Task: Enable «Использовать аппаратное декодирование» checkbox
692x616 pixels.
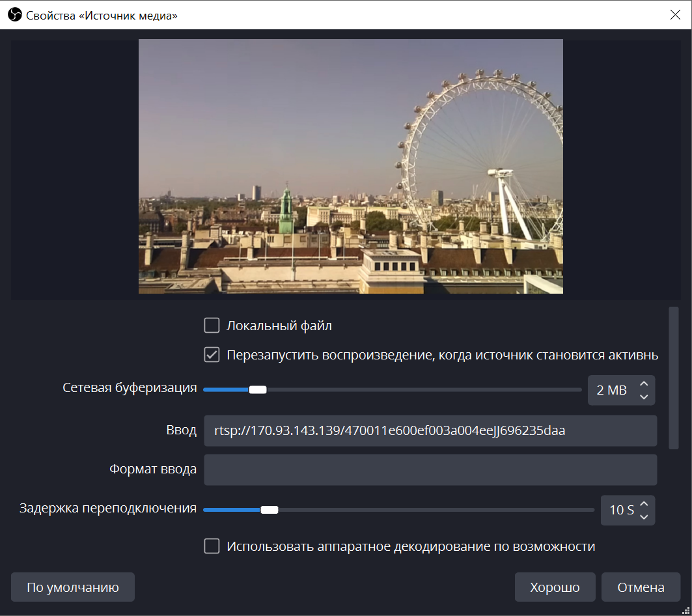Action: pos(212,546)
